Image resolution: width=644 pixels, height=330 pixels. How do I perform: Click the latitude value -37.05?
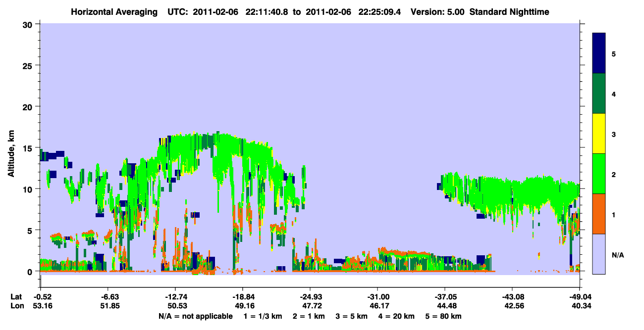tap(445, 297)
